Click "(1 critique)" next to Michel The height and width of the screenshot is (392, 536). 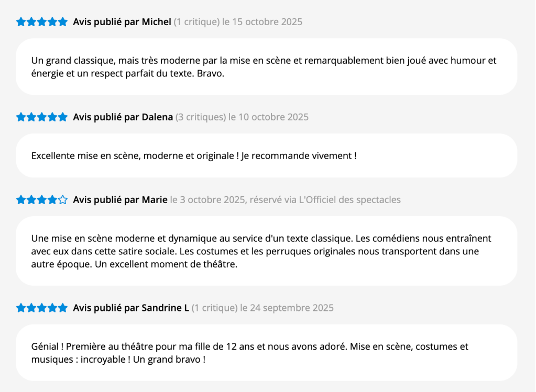(x=197, y=22)
